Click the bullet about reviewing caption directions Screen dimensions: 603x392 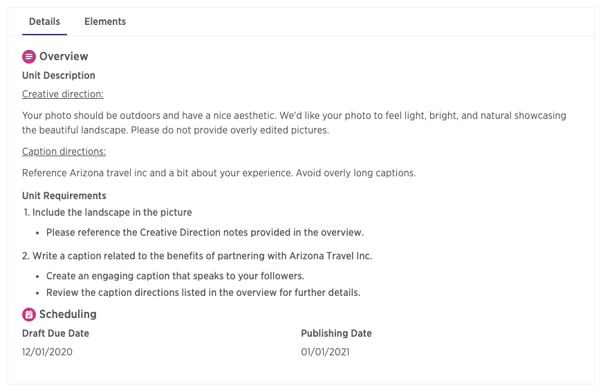(x=203, y=292)
